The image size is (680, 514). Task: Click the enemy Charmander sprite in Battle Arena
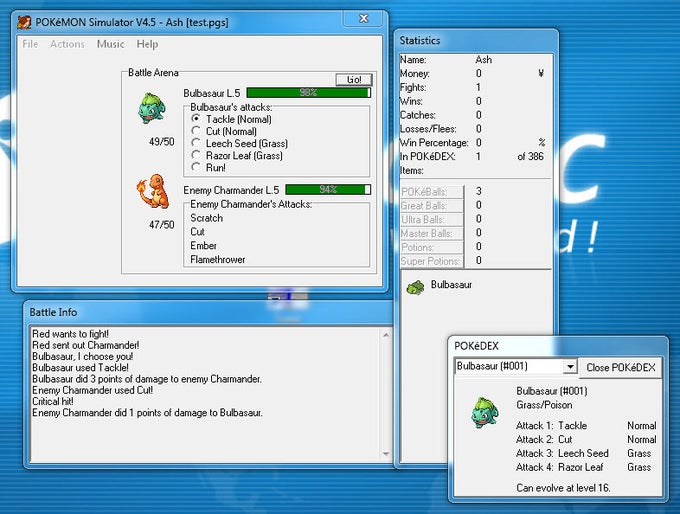[153, 191]
